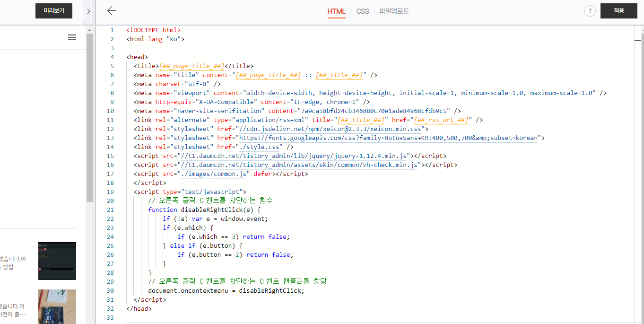
Task: Switch to the CSS tab
Action: coord(363,11)
